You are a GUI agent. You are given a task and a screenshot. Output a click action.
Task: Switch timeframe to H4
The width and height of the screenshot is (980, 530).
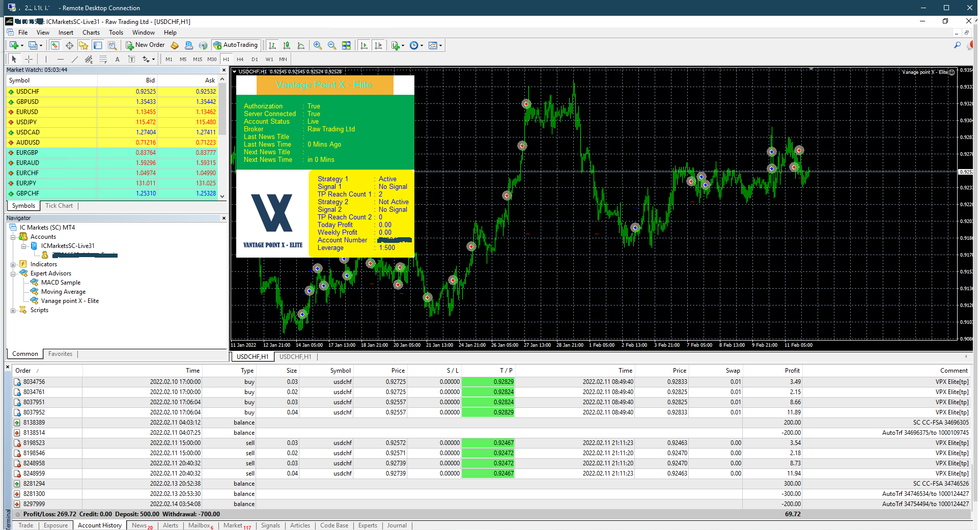click(x=240, y=59)
